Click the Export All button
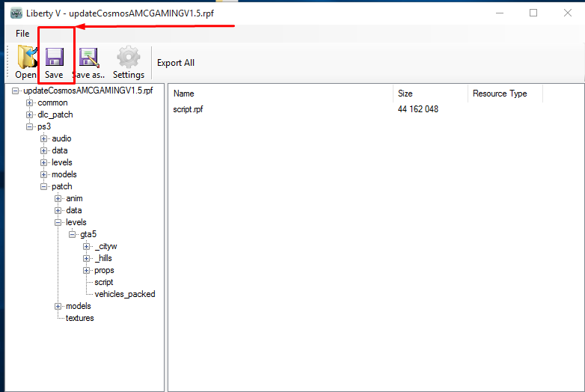The image size is (585, 392). [x=176, y=63]
